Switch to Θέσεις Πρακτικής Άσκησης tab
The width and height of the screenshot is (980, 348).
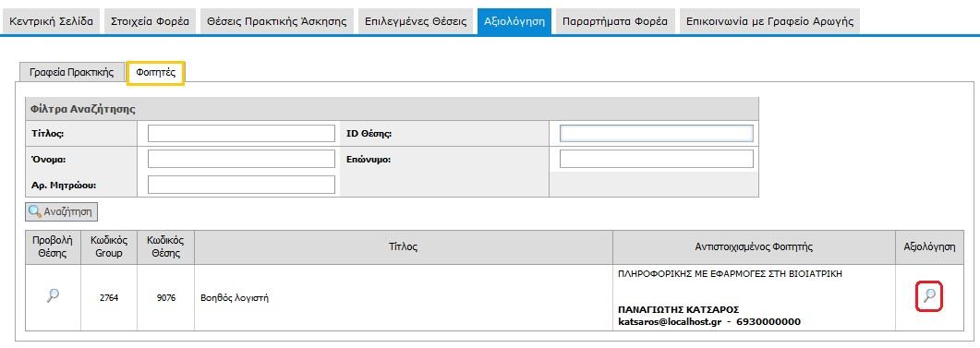point(277,21)
